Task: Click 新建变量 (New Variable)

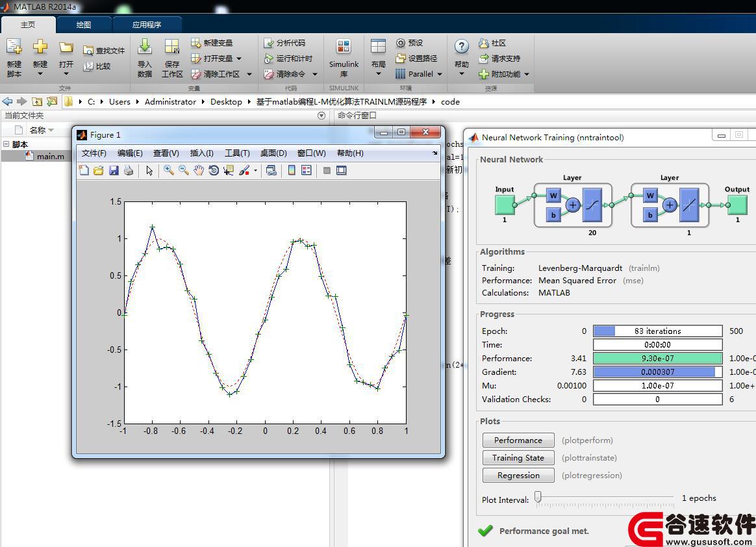Action: [212, 43]
